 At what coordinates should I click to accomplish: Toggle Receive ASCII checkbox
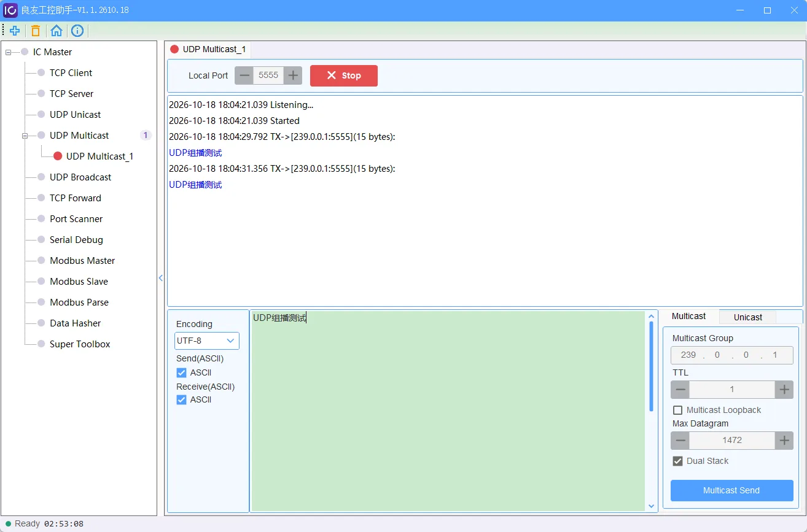click(181, 399)
